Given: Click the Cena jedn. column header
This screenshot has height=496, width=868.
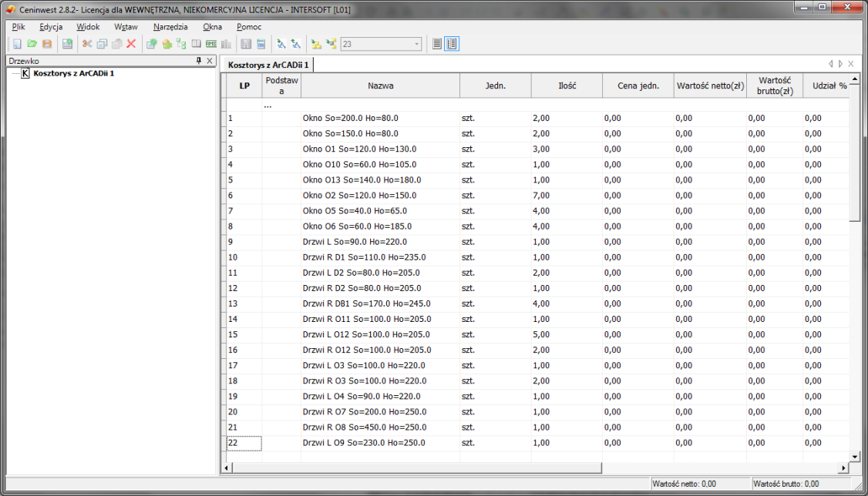Looking at the screenshot, I should [638, 85].
